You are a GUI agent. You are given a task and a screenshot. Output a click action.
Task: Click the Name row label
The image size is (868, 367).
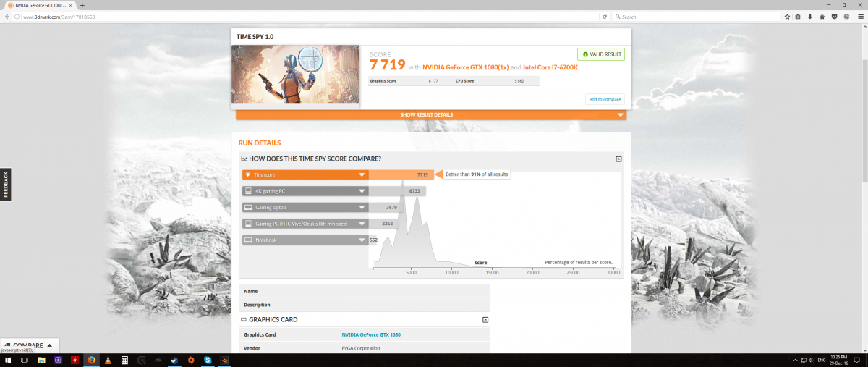pos(251,291)
